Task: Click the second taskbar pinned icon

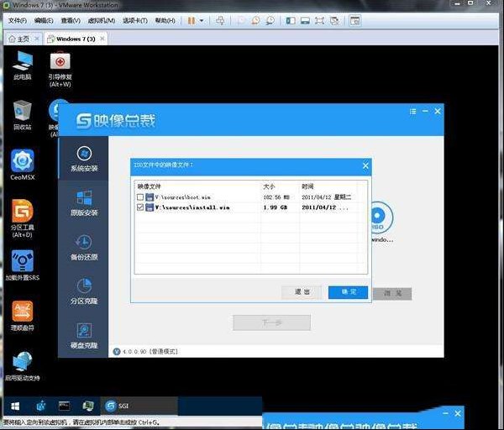Action: pos(41,406)
